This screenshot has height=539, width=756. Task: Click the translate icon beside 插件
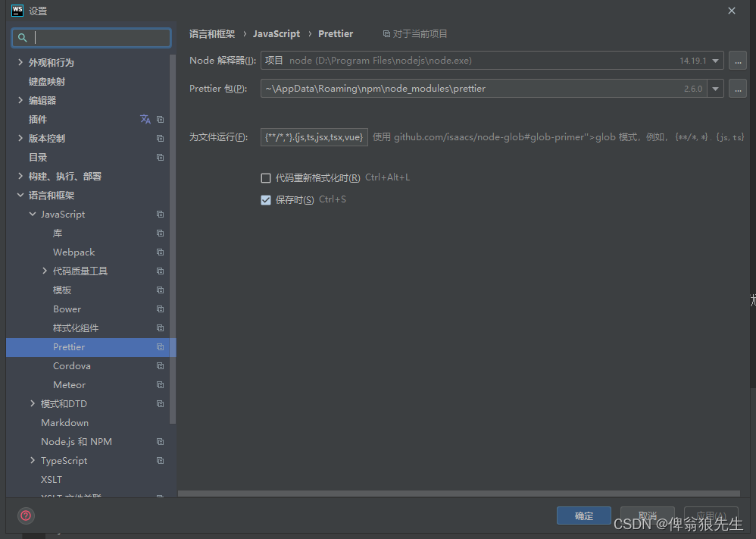pyautogui.click(x=145, y=119)
